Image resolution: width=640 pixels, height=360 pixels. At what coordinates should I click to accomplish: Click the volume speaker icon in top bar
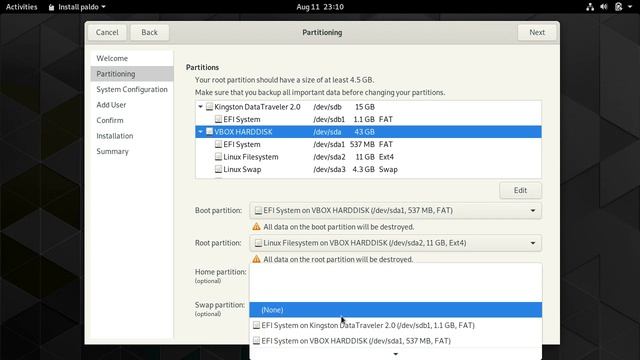click(604, 7)
